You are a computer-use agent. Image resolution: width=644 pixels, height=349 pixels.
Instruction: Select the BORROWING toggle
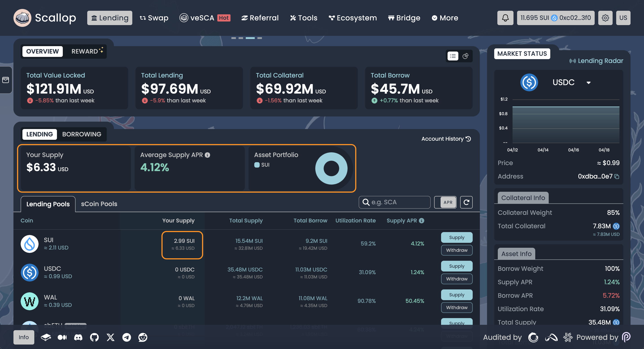[x=81, y=134]
